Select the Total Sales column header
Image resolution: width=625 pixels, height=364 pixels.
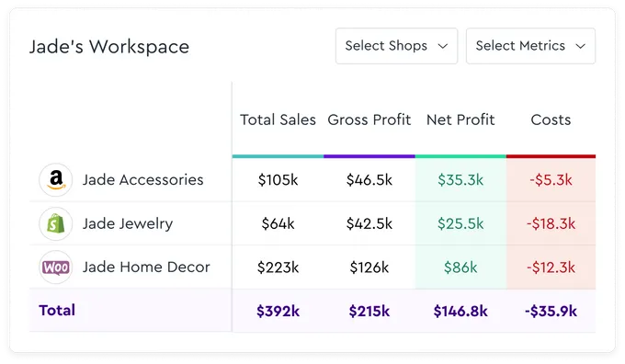point(278,119)
